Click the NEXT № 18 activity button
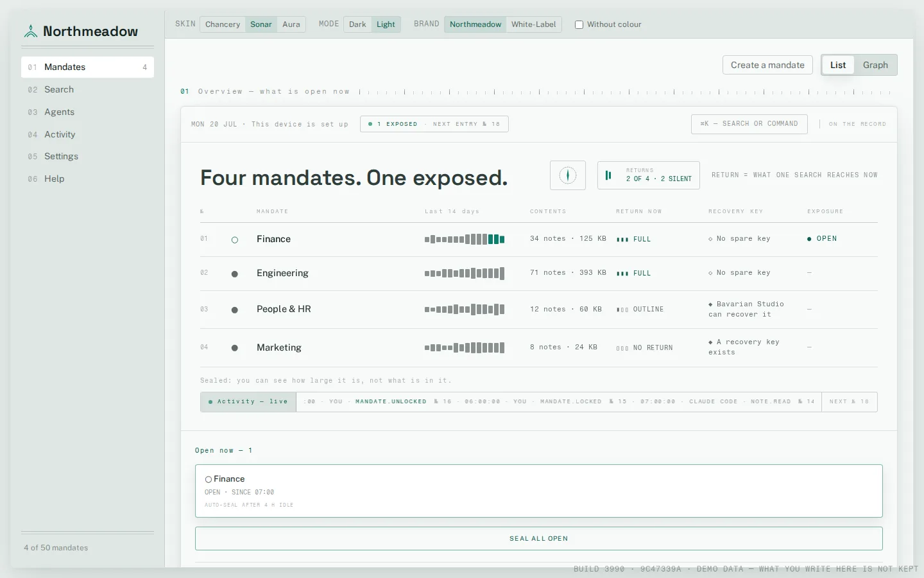Viewport: 924px width, 578px height. click(x=850, y=401)
